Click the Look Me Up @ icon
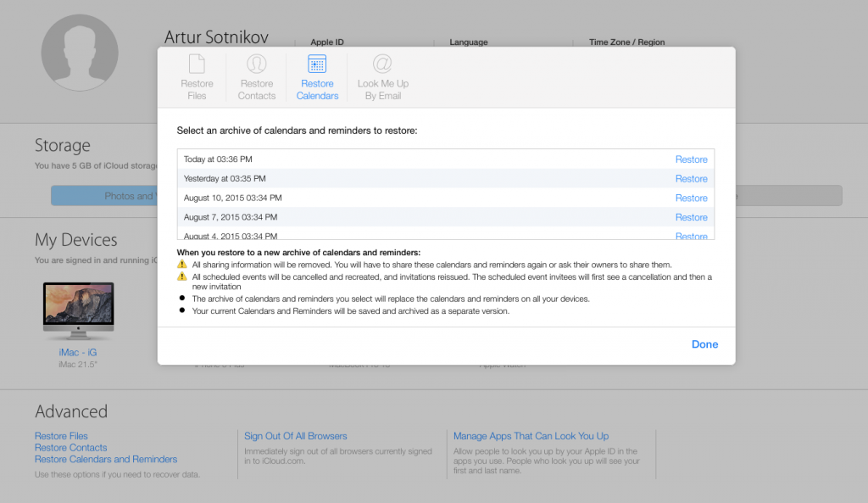Image resolution: width=868 pixels, height=503 pixels. pos(382,64)
